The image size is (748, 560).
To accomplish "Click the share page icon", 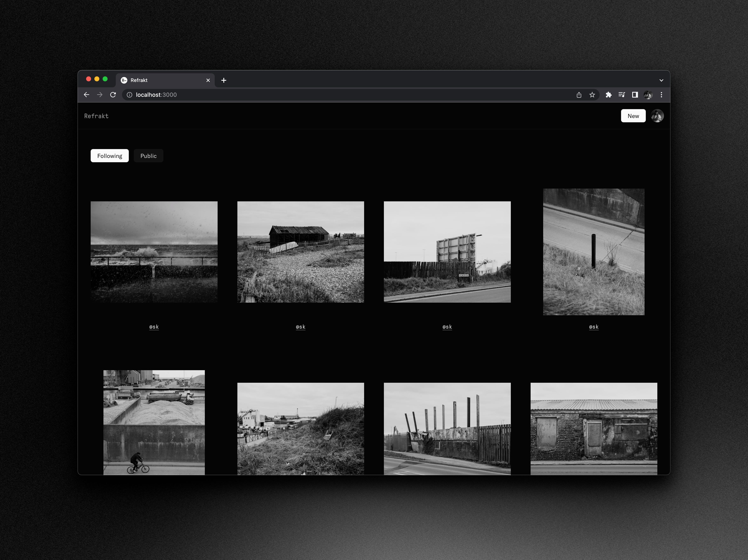I will click(579, 95).
